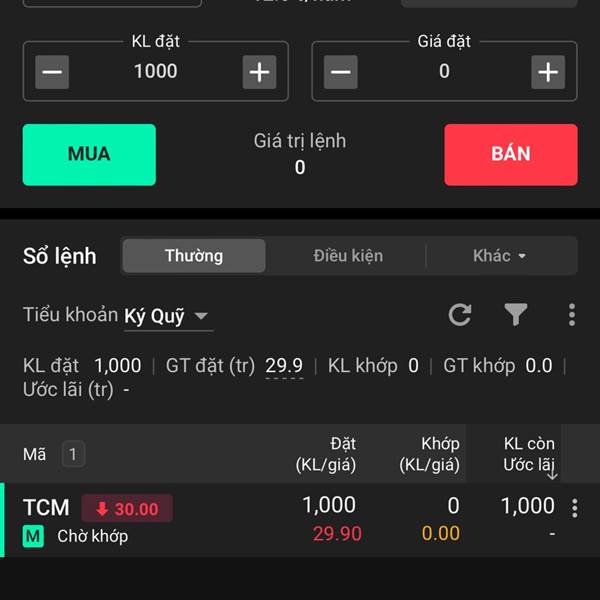Open order book three-dot options menu

(572, 315)
